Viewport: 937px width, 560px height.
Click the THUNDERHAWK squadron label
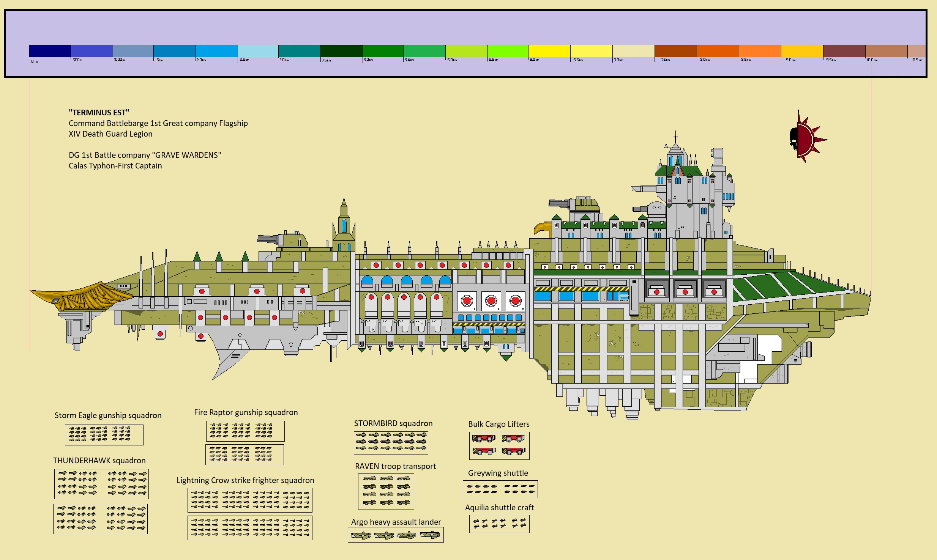[x=99, y=461]
